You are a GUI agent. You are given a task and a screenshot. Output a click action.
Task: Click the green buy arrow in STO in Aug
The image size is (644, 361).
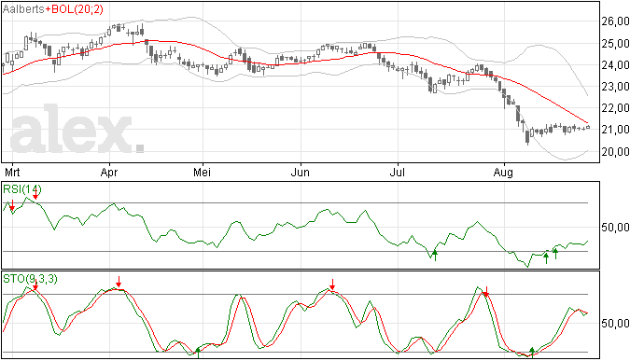tap(532, 352)
